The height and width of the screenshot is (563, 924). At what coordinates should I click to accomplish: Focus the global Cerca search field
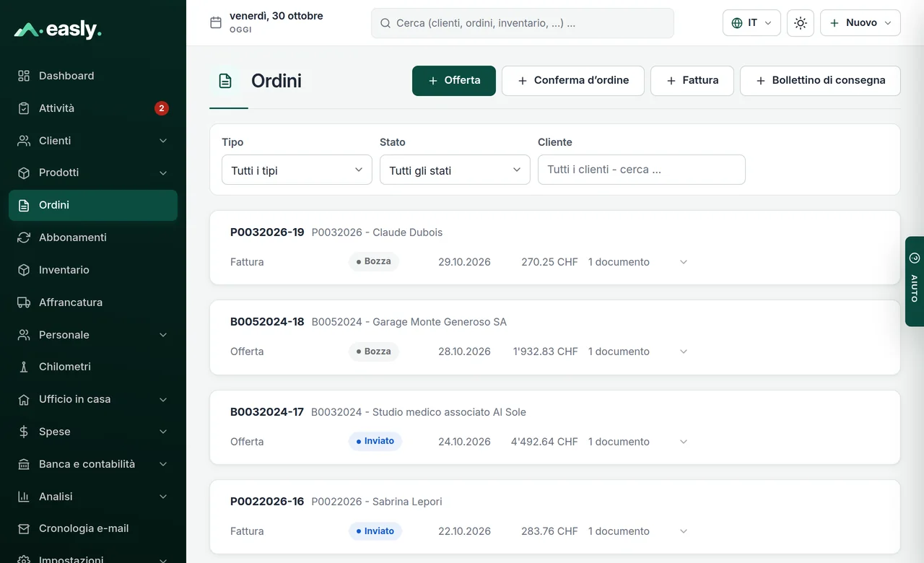click(x=523, y=23)
